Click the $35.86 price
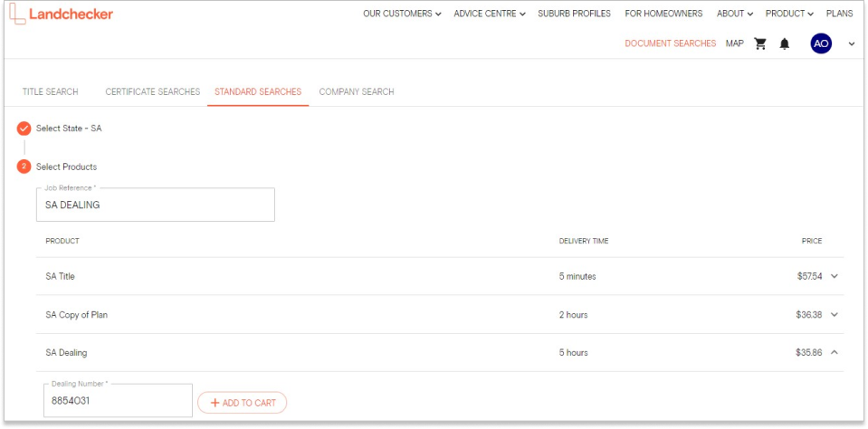 pos(809,353)
